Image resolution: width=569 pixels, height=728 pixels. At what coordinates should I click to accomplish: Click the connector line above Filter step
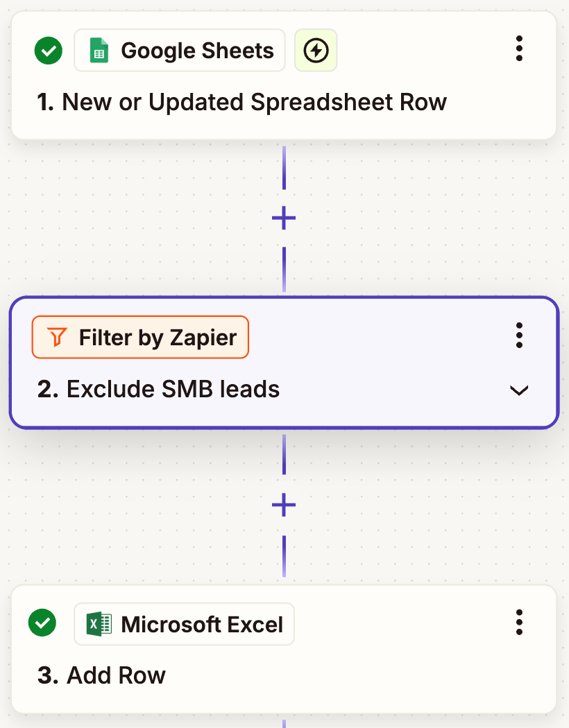click(x=284, y=270)
